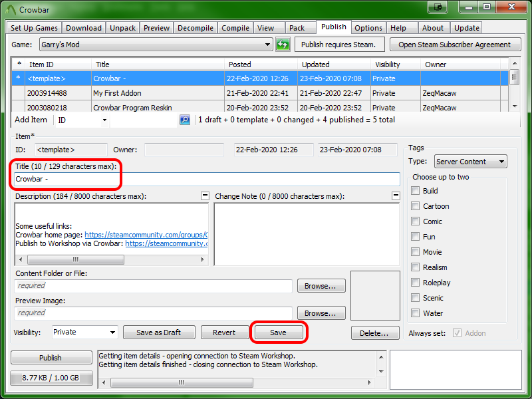Enable the Cartoon tag checkbox
The image size is (532, 399).
point(415,206)
